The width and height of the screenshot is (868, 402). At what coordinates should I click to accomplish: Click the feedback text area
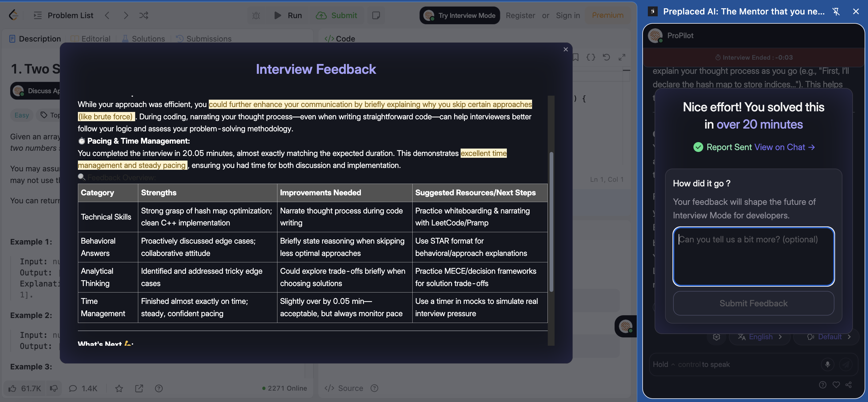click(753, 256)
